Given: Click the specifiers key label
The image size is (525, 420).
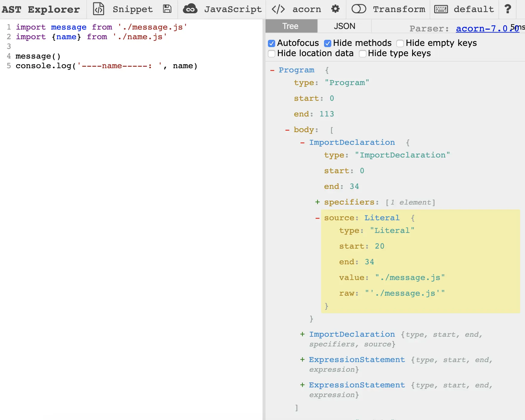Looking at the screenshot, I should (x=349, y=202).
